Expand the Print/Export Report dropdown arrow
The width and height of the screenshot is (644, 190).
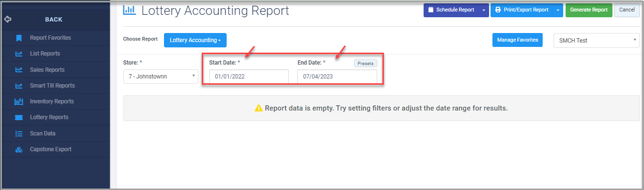tap(558, 10)
